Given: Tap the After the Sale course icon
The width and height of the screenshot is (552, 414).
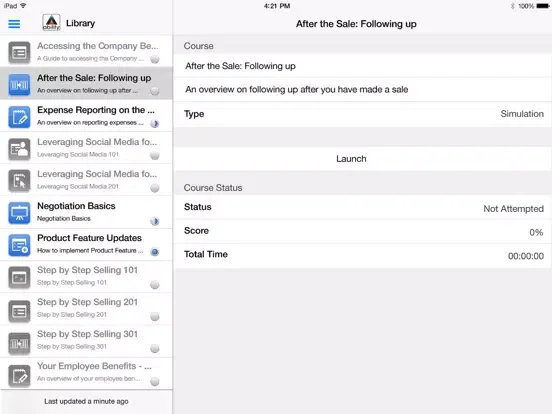Looking at the screenshot, I should pyautogui.click(x=19, y=84).
